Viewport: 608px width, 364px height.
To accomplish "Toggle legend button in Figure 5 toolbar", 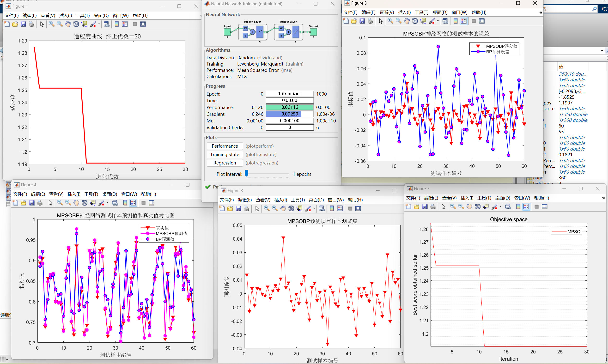I will point(463,21).
